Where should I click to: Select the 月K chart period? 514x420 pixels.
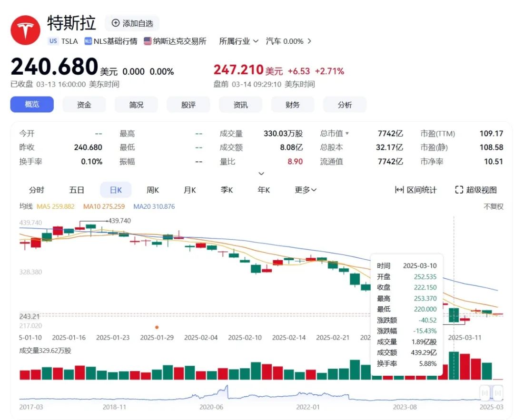tap(189, 190)
